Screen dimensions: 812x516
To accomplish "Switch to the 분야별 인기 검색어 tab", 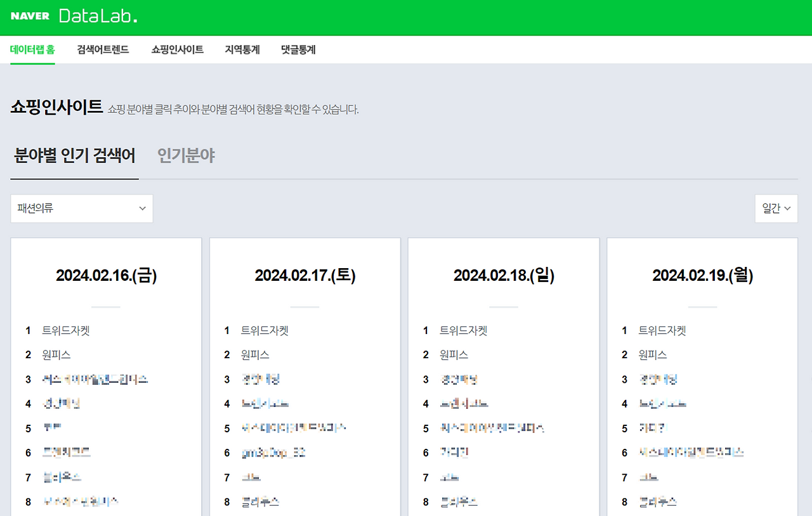I will (75, 156).
